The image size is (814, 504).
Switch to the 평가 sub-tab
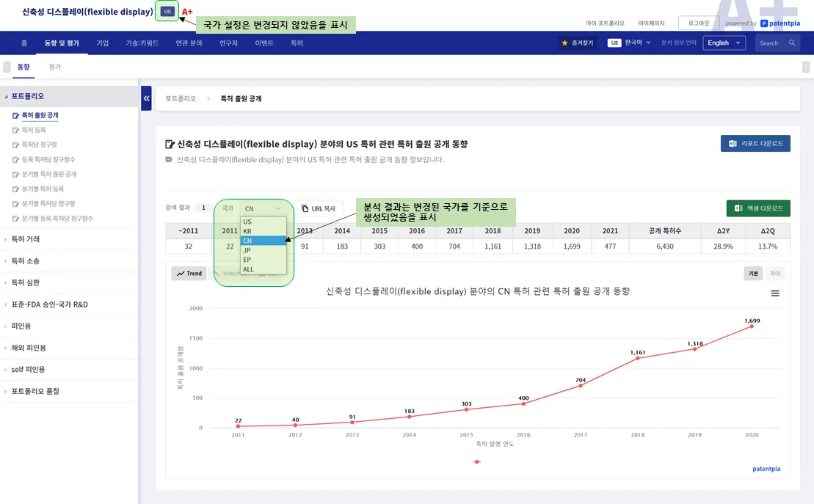pos(54,67)
